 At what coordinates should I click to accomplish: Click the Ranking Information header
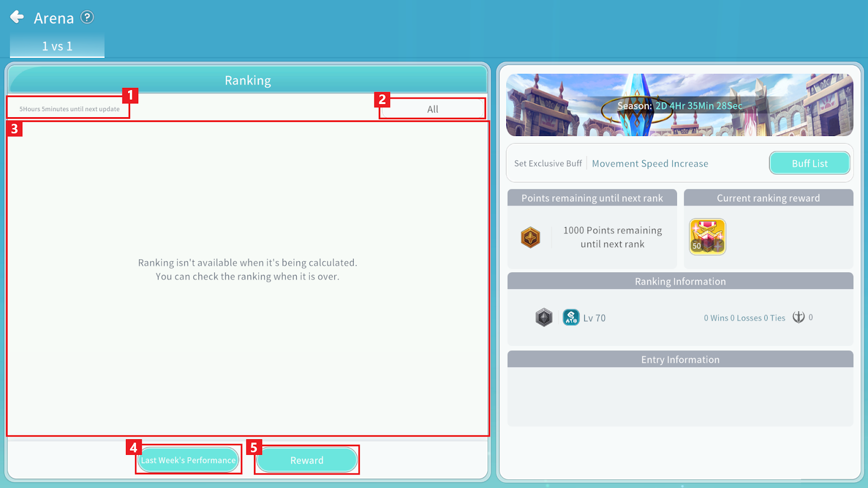coord(680,281)
